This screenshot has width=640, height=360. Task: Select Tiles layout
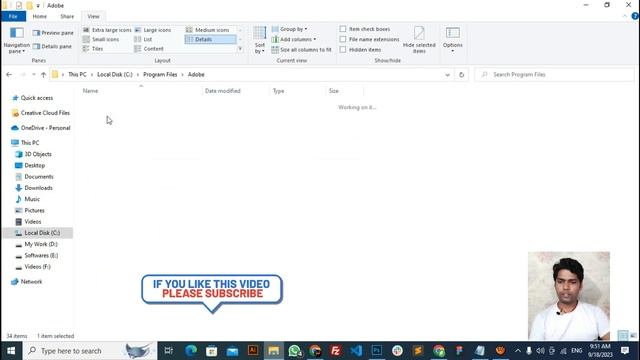tap(93, 49)
